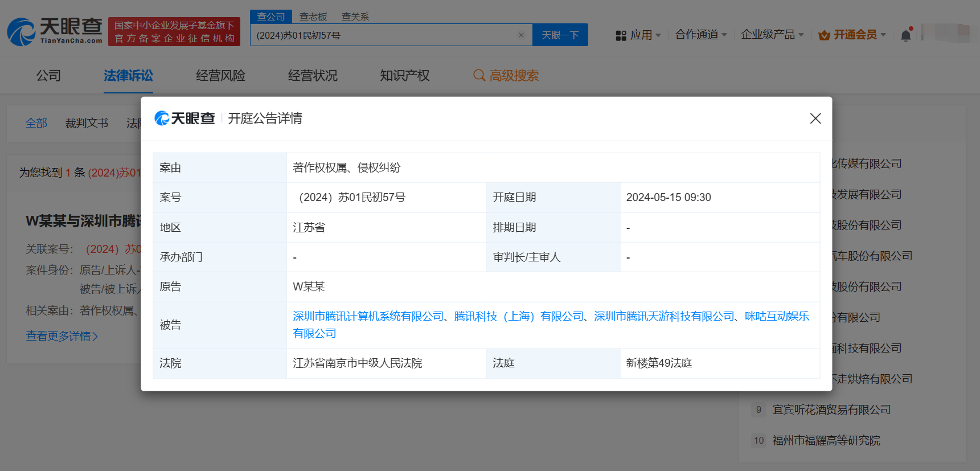Click the 天眼查 logo in dialog
980x471 pixels.
(184, 118)
